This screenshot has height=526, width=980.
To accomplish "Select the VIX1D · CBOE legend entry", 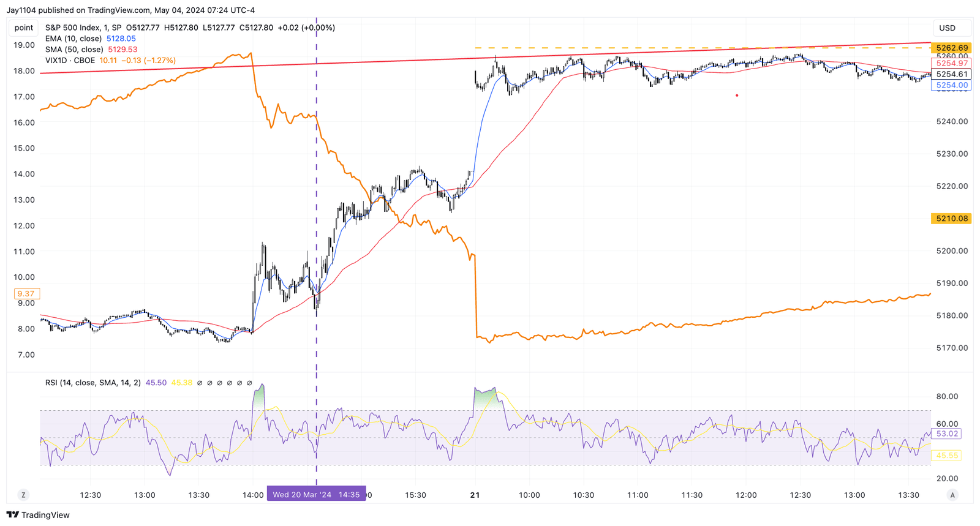I will pyautogui.click(x=70, y=61).
